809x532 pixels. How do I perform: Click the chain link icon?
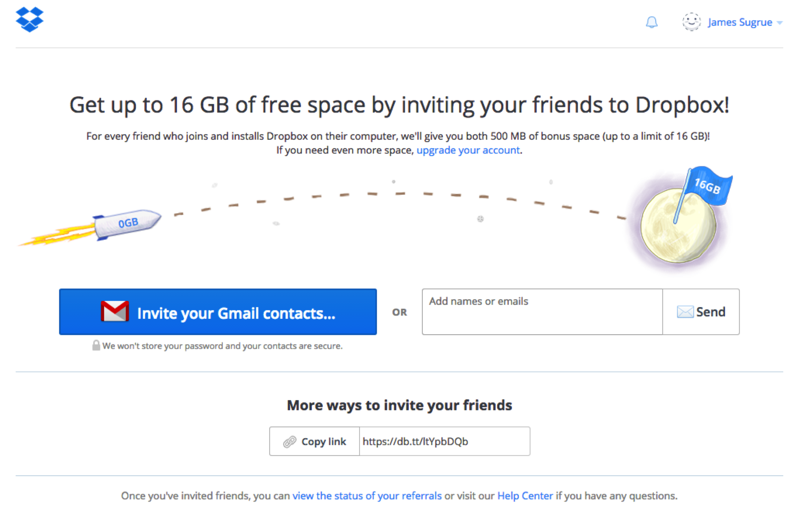point(290,442)
